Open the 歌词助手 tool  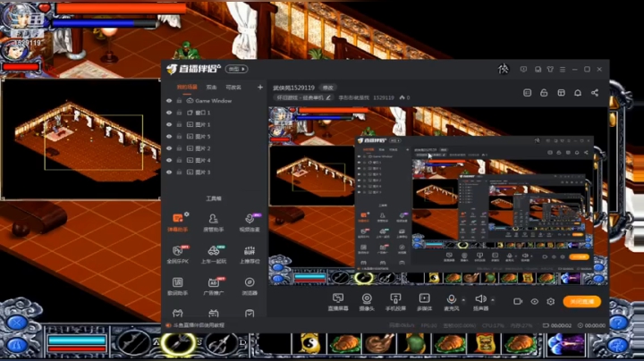point(178,286)
